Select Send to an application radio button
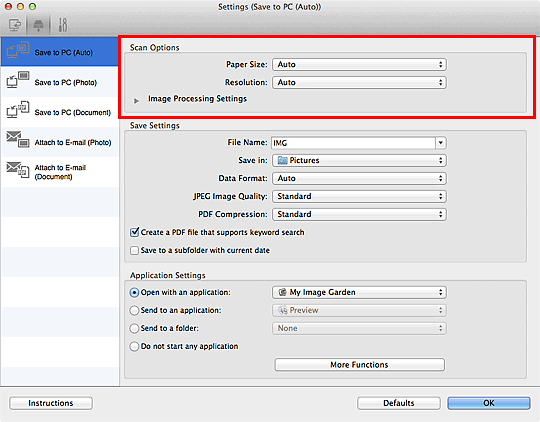540x422 pixels. [134, 310]
